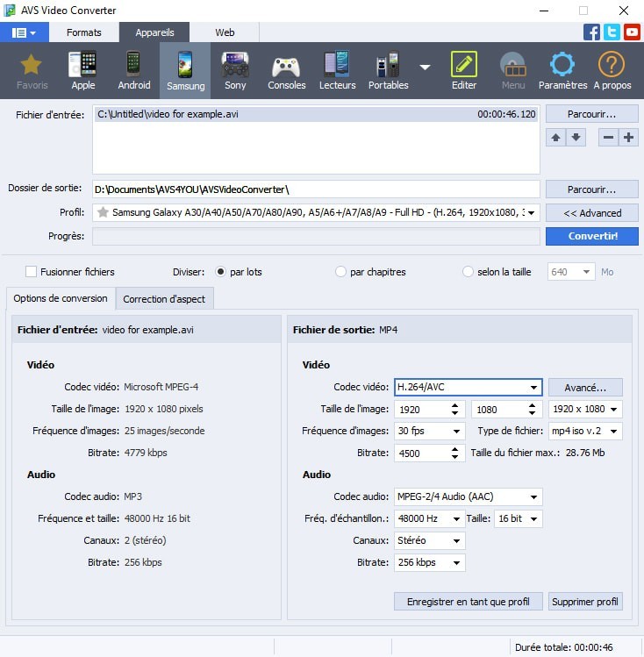The width and height of the screenshot is (644, 657).
Task: Switch to the Appareils tab
Action: [x=154, y=32]
